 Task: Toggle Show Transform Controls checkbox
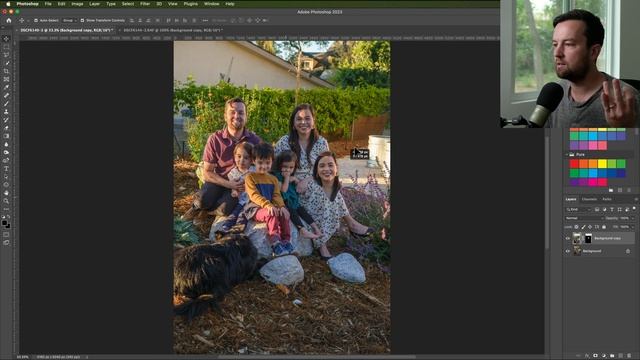point(82,20)
